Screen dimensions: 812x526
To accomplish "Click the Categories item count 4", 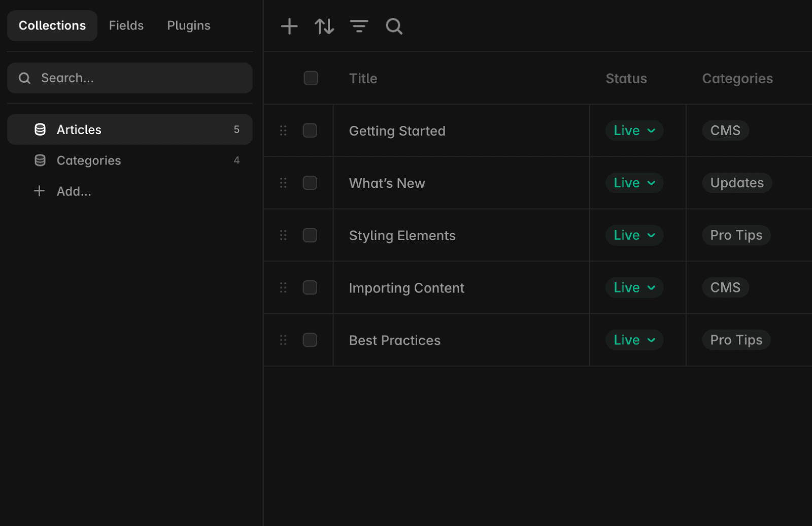I will pyautogui.click(x=236, y=160).
